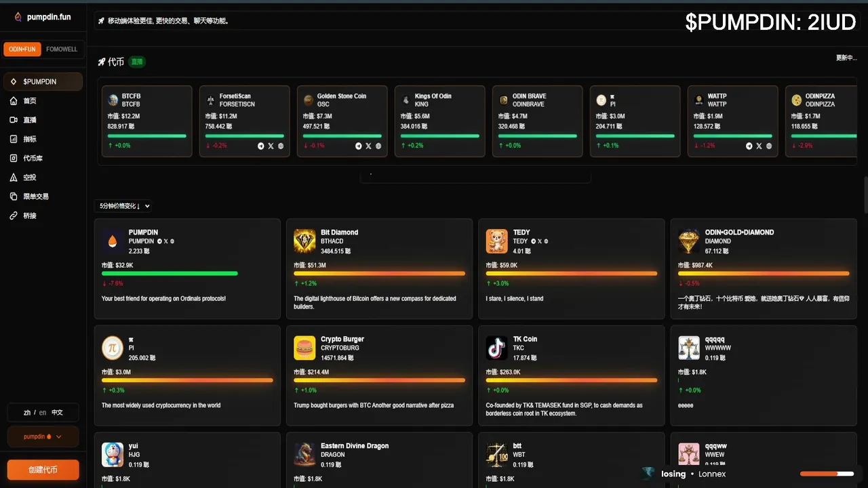The height and width of the screenshot is (488, 868).
Task: Click the qqqww token thumbnail
Action: 689,455
